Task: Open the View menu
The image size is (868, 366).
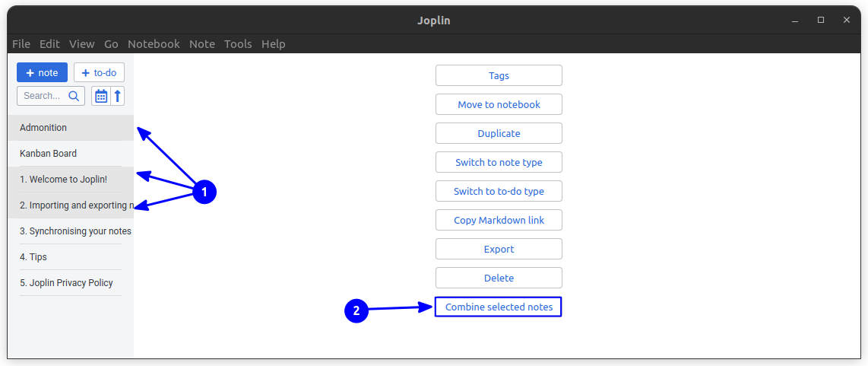Action: (82, 44)
